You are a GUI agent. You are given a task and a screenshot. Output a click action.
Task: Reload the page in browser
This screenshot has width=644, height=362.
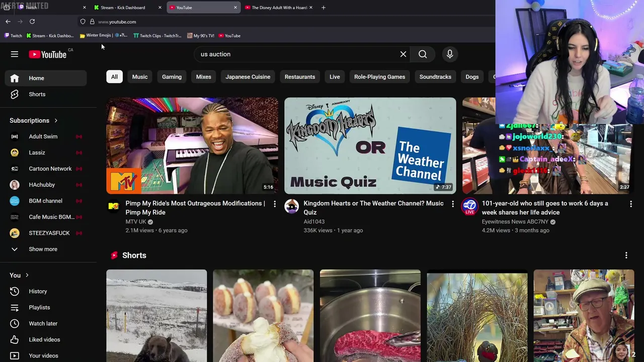coord(32,22)
